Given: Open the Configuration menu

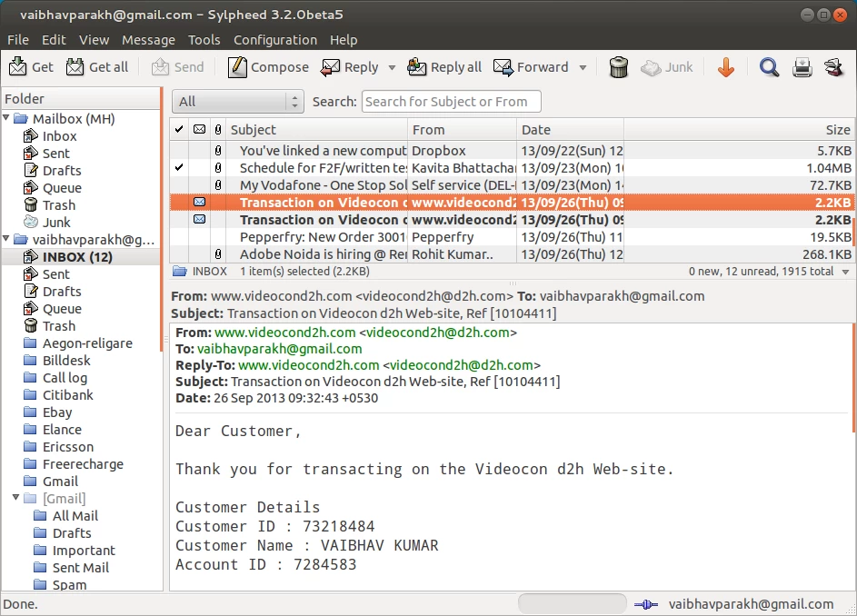Looking at the screenshot, I should point(275,40).
